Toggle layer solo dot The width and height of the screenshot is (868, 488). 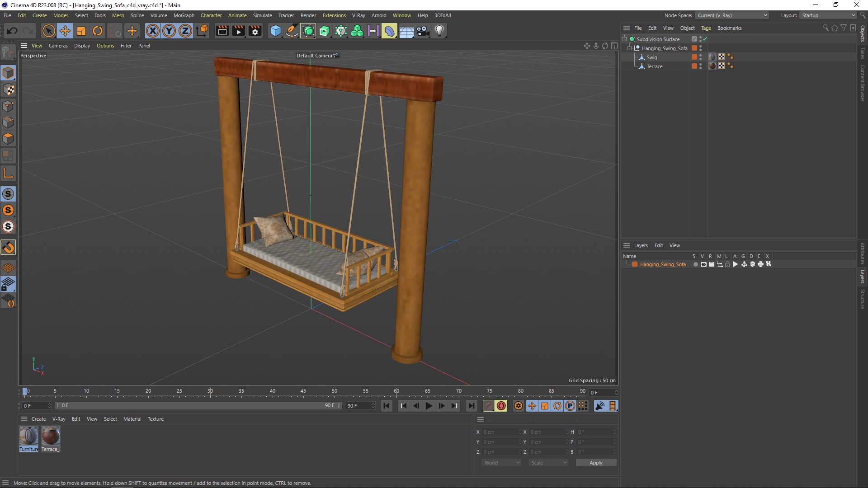pyautogui.click(x=695, y=264)
